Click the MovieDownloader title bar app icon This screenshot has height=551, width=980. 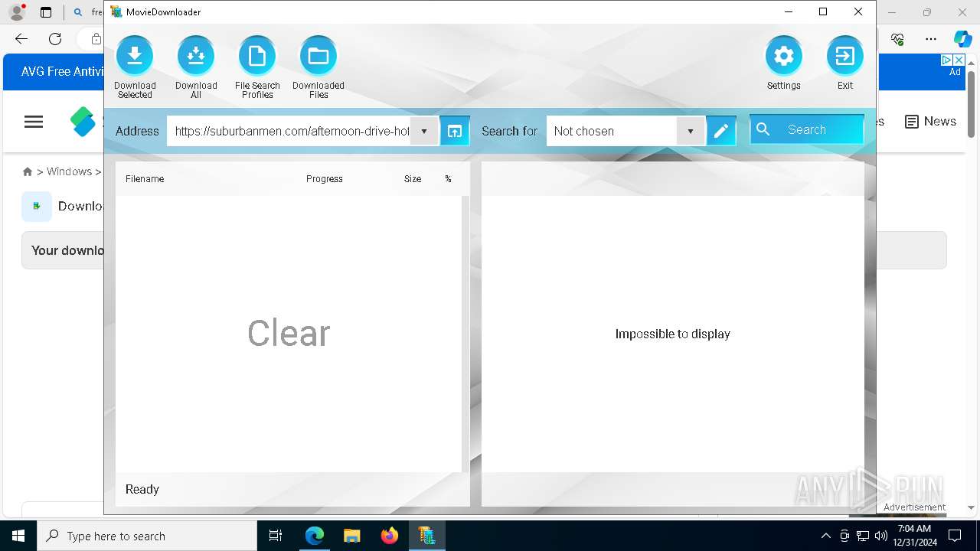point(116,11)
